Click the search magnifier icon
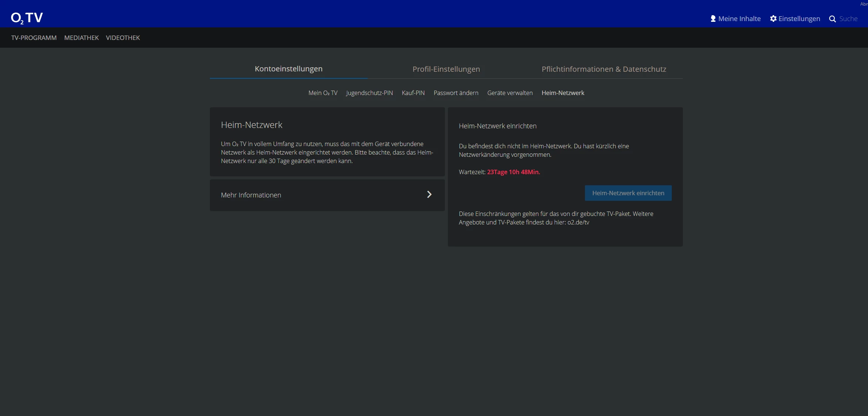The image size is (868, 416). point(832,19)
